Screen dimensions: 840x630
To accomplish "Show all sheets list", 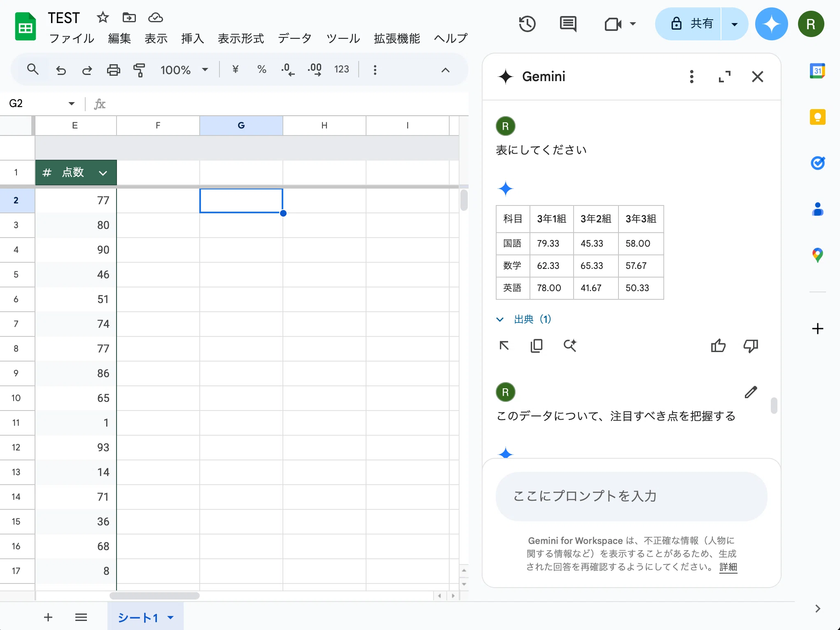I will [x=81, y=617].
